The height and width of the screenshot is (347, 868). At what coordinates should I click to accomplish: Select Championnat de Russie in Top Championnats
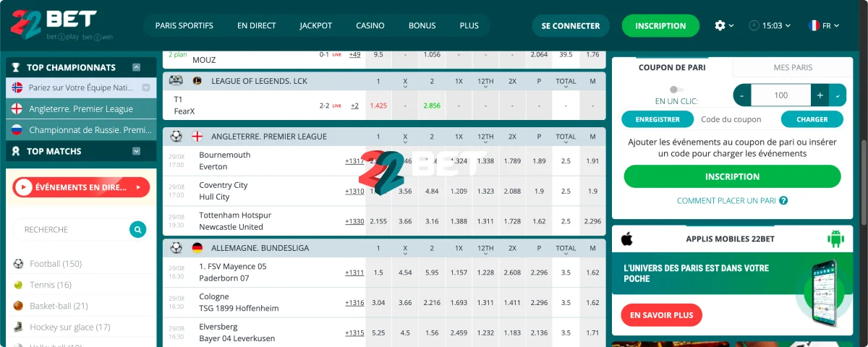[81, 130]
